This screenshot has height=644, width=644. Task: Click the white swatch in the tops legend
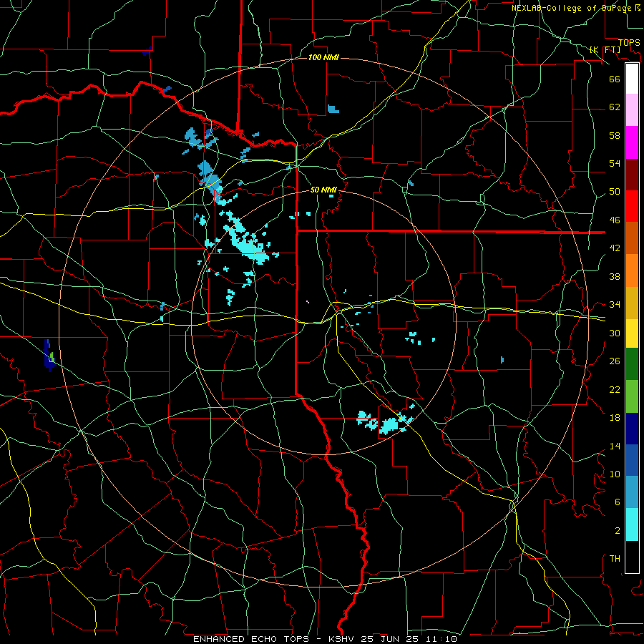[x=632, y=79]
